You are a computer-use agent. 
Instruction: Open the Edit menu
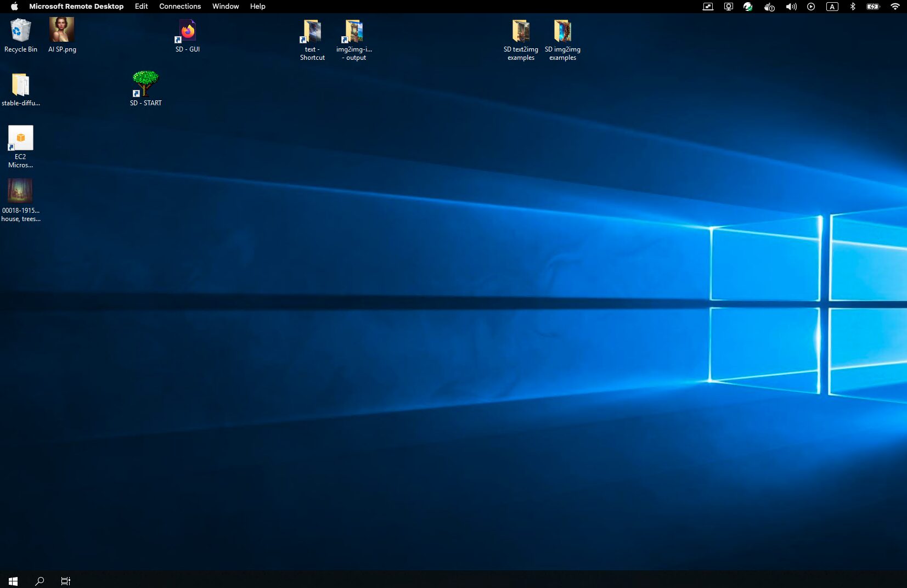pos(140,6)
